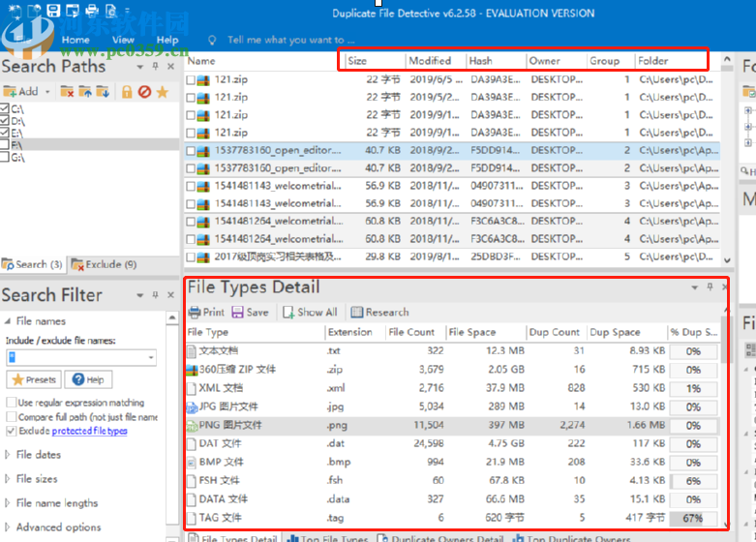Click the PNG file type icon
Screen dimensions: 756x542
(x=192, y=426)
